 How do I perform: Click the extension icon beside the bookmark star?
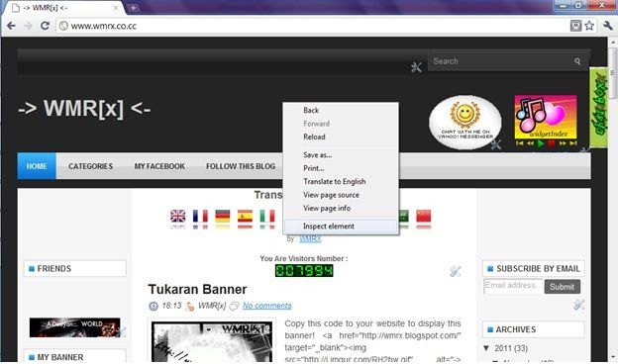point(575,26)
